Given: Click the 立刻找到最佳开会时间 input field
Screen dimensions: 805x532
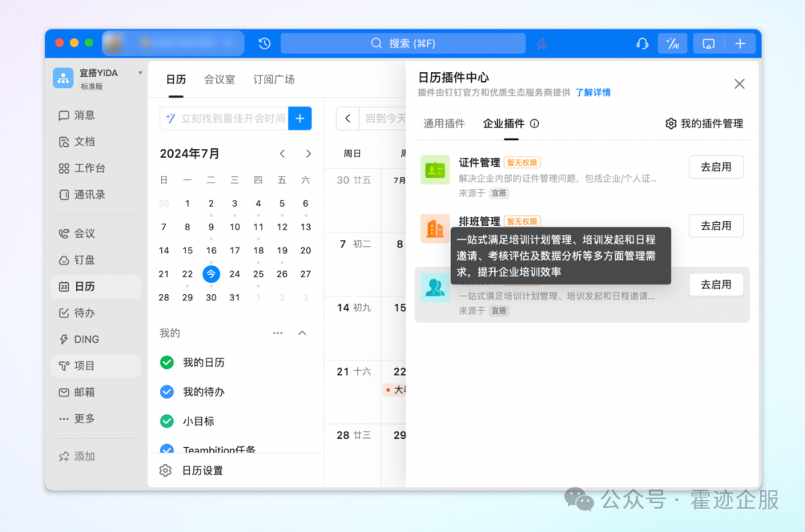Looking at the screenshot, I should pyautogui.click(x=224, y=118).
